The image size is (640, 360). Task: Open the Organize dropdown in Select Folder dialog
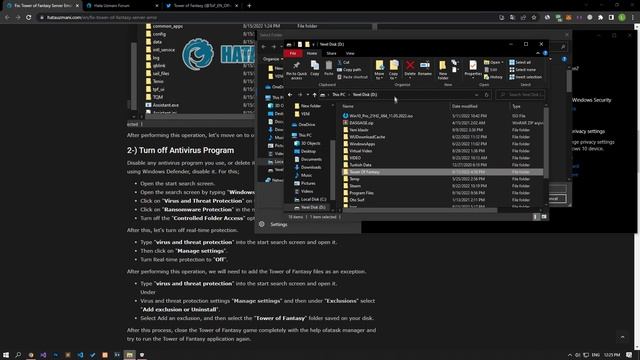tap(273, 59)
